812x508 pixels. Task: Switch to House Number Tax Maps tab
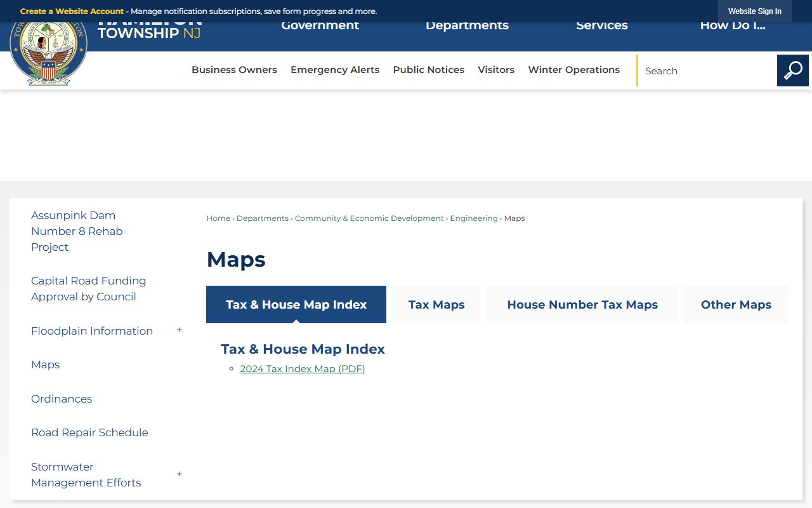582,305
